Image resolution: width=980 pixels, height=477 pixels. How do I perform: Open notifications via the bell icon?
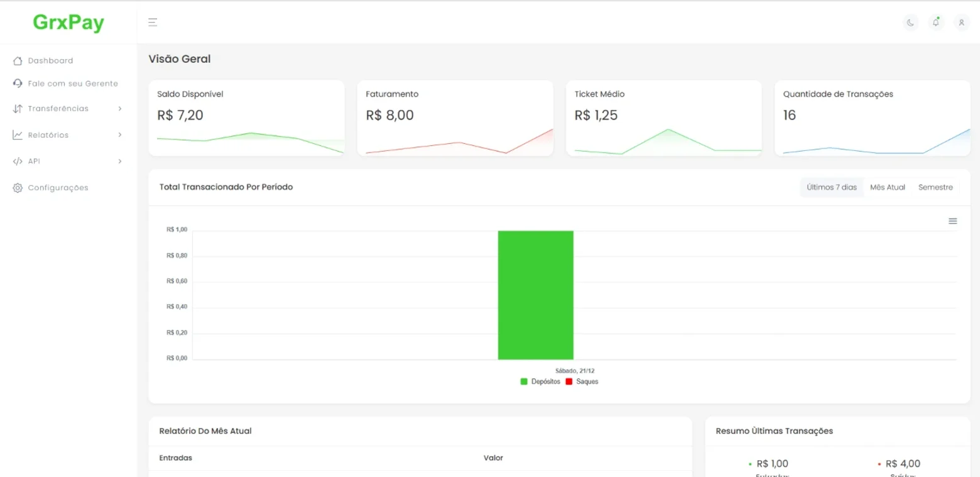tap(936, 23)
